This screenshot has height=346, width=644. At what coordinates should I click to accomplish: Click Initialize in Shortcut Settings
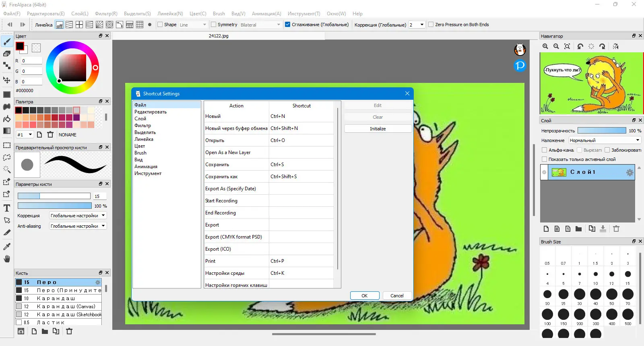[x=378, y=129]
